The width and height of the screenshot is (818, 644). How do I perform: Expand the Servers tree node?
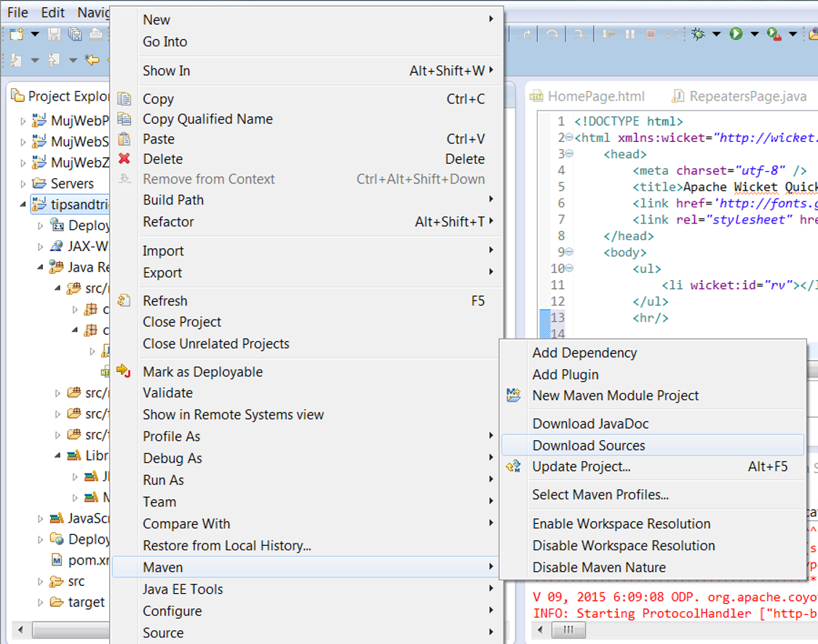pos(23,183)
